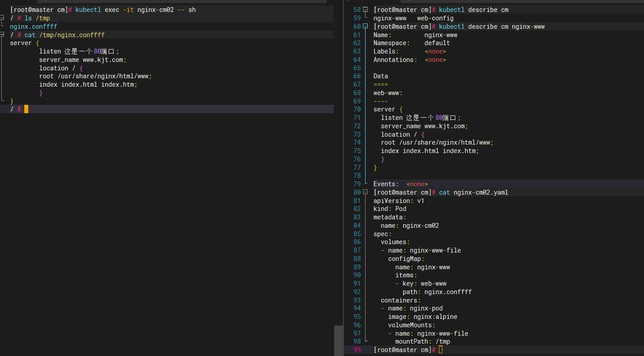The height and width of the screenshot is (356, 644).
Task: Click 'kind: Pod' on line 82
Action: pyautogui.click(x=390, y=209)
